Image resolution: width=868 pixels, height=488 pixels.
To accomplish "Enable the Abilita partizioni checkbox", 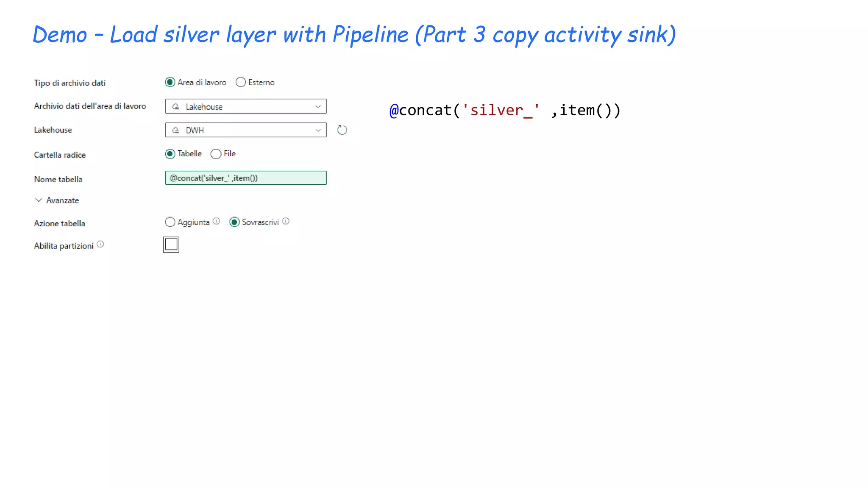I will pyautogui.click(x=171, y=244).
